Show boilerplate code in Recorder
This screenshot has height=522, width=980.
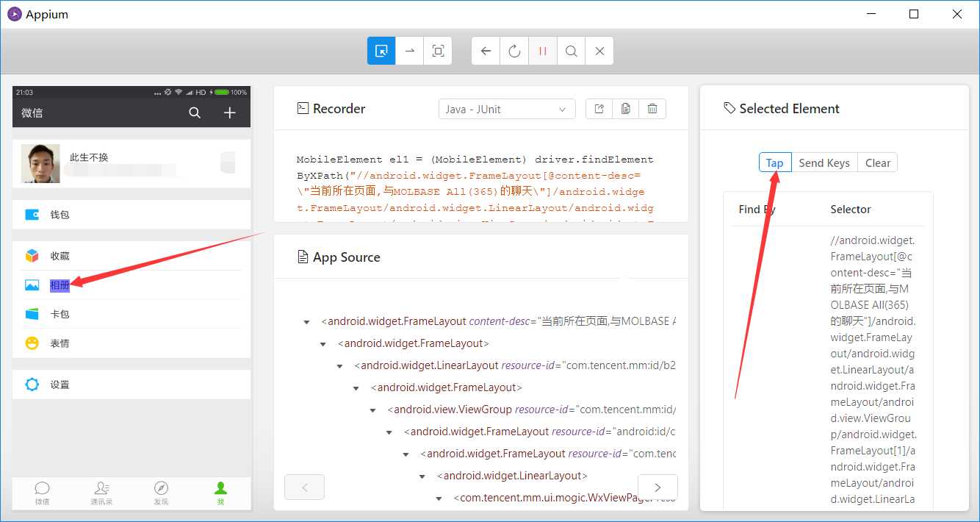tap(599, 109)
